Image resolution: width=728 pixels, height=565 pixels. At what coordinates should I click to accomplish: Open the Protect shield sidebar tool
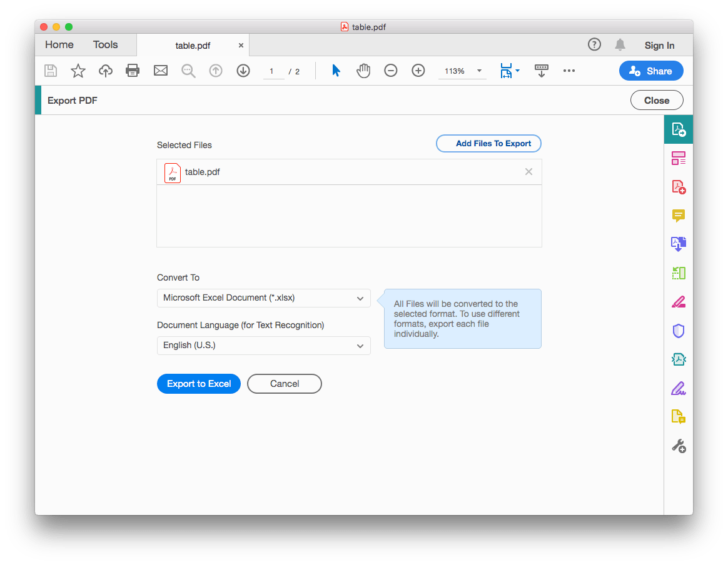point(679,331)
